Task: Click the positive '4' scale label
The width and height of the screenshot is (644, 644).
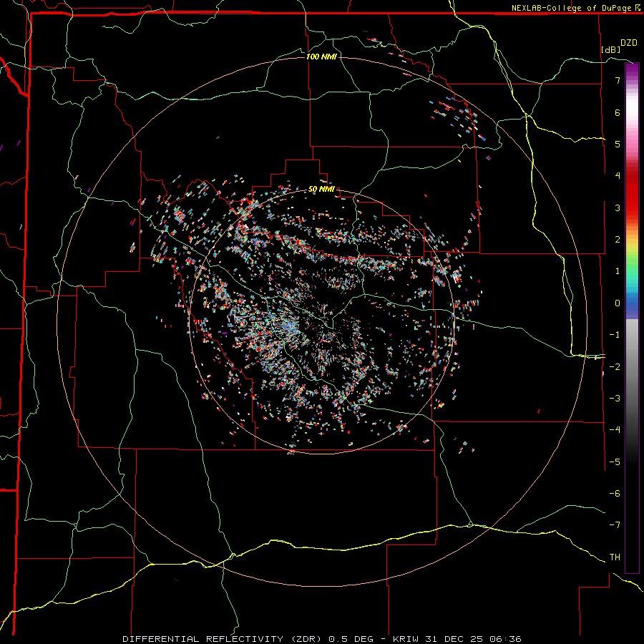Action: point(618,176)
